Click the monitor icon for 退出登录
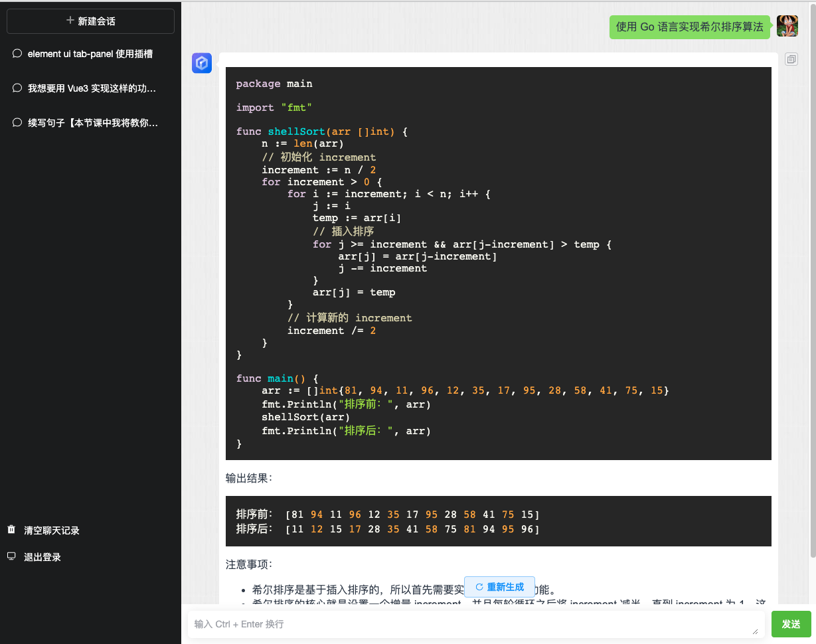The width and height of the screenshot is (816, 644). [11, 556]
